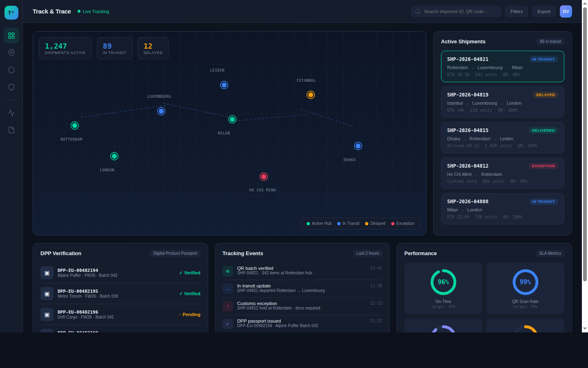Click the 1,247 Shipments Active stat
Screen dimensions: 588x368
point(65,48)
